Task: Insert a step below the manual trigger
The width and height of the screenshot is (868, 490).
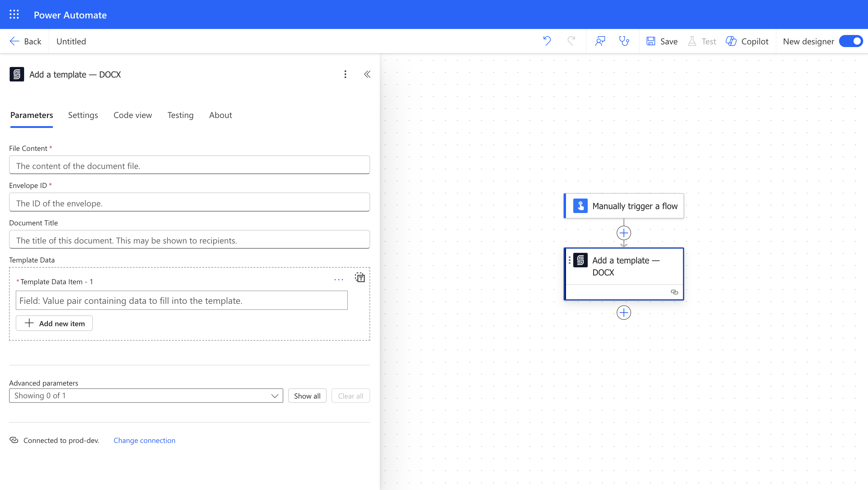Action: (x=624, y=233)
